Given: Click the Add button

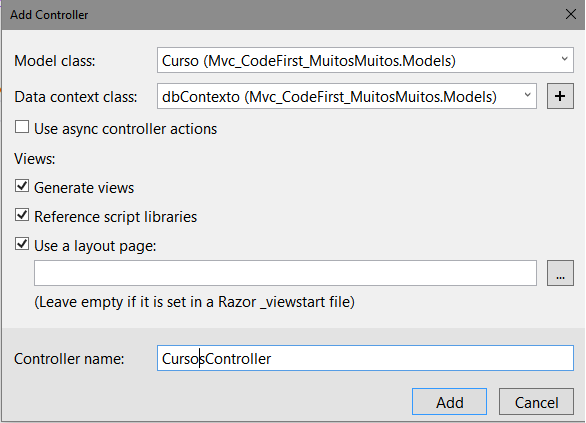Looking at the screenshot, I should point(449,402).
